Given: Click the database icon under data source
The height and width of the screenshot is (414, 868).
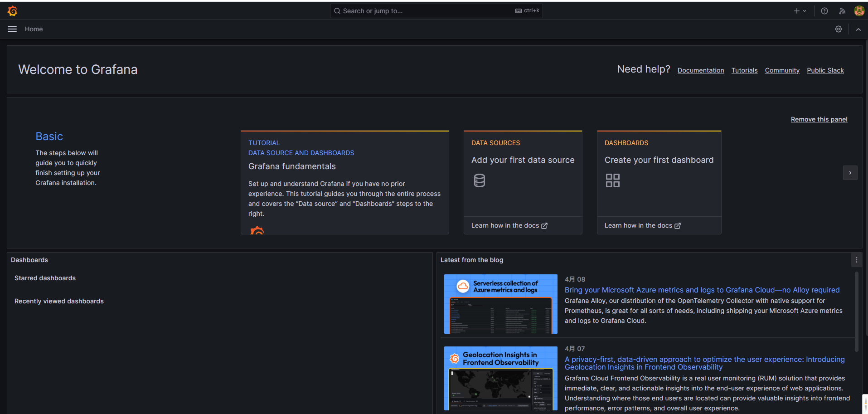Looking at the screenshot, I should 480,180.
